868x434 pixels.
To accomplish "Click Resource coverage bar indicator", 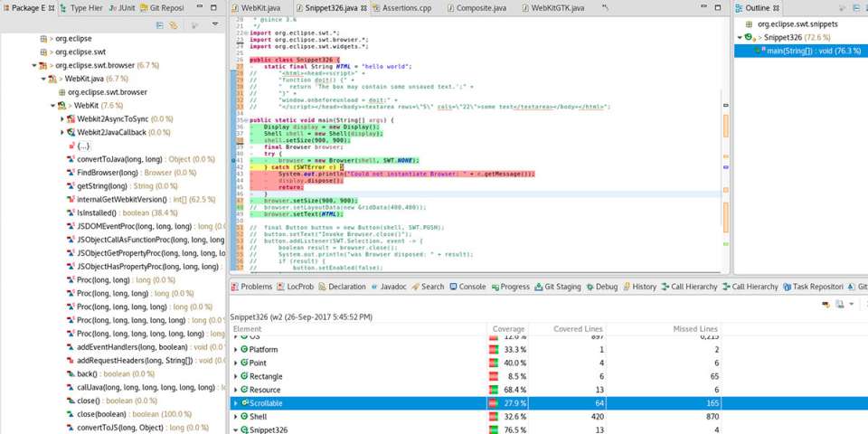I will 494,390.
